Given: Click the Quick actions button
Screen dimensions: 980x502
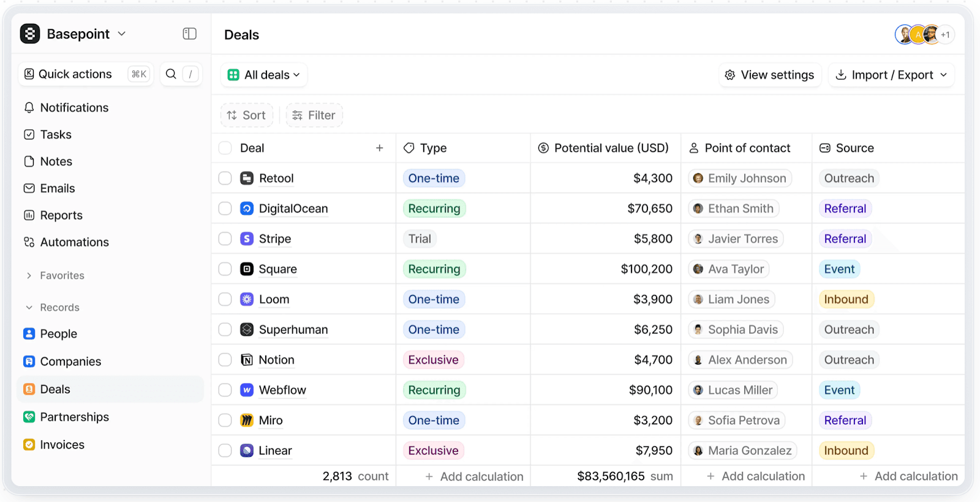Looking at the screenshot, I should [86, 74].
